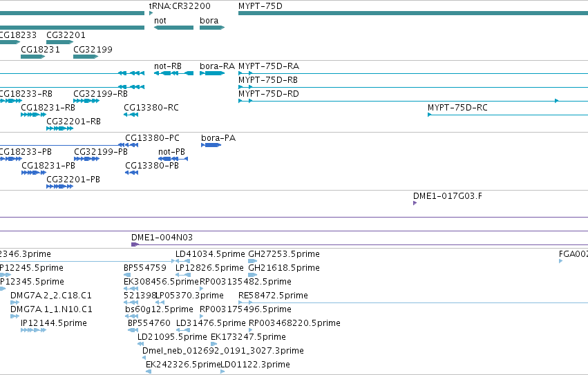Click the CG32199 gene glyph
The height and width of the screenshot is (375, 588).
[x=86, y=57]
